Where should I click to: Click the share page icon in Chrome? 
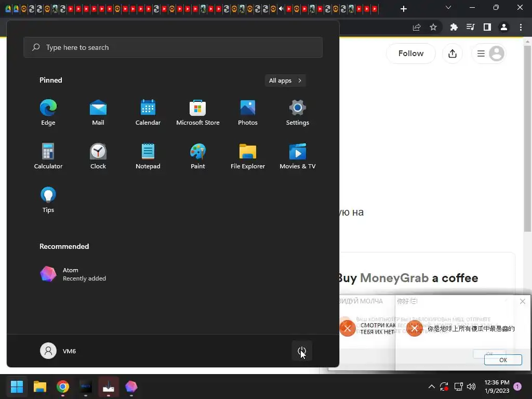pos(417,27)
